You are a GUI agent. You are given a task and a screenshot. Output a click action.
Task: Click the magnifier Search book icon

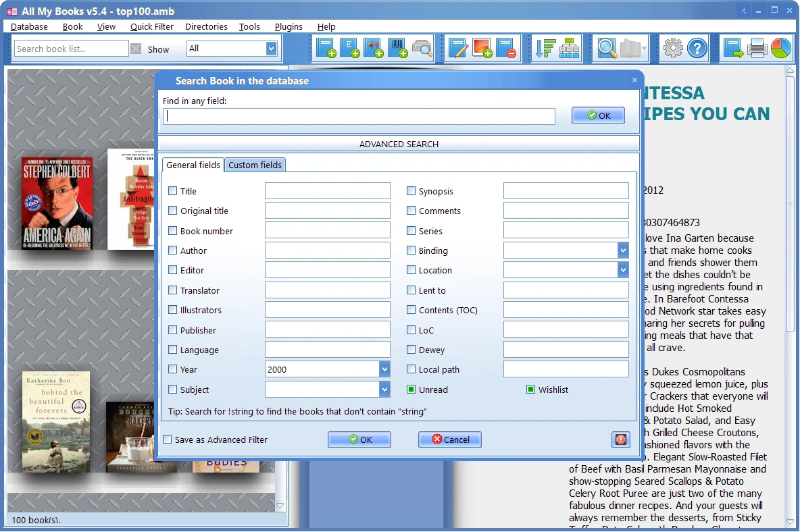pyautogui.click(x=607, y=49)
